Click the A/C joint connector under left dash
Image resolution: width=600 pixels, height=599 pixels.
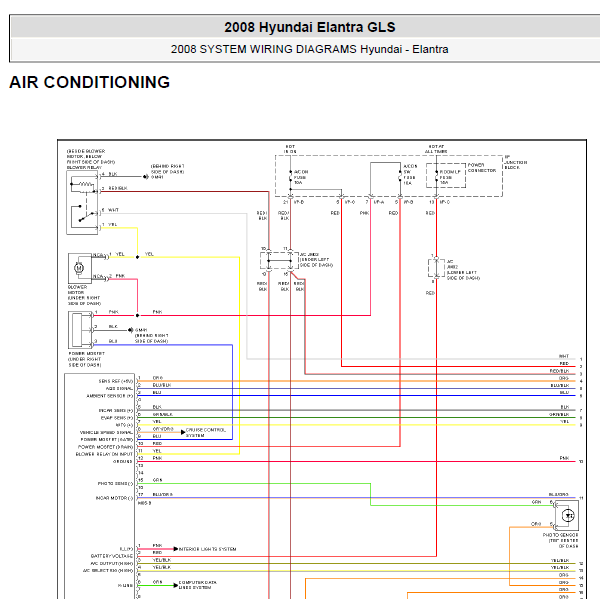tap(279, 261)
